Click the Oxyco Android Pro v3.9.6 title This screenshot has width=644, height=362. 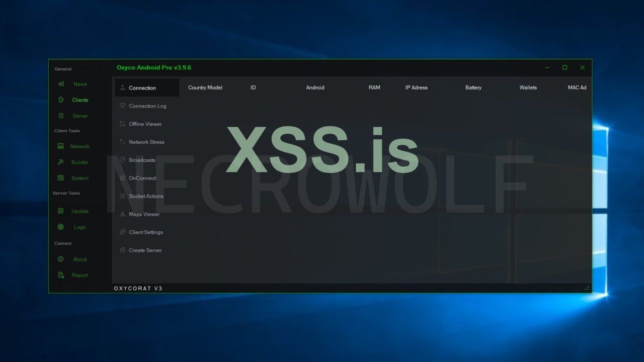[x=154, y=67]
